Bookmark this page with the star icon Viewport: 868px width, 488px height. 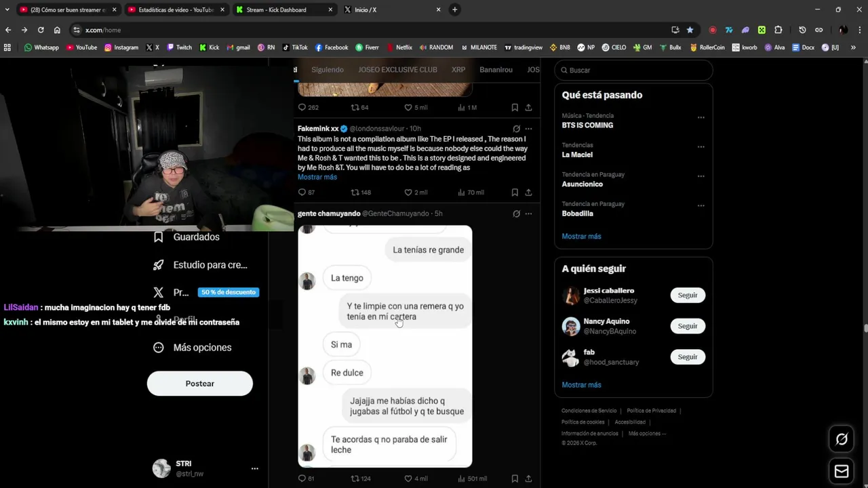pos(690,30)
